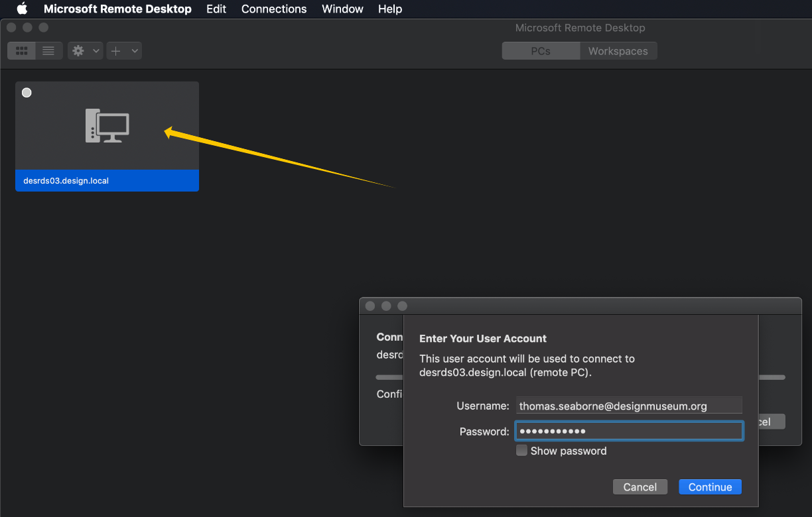Image resolution: width=812 pixels, height=517 pixels.
Task: Click the Enter Your User Account heading
Action: [483, 339]
